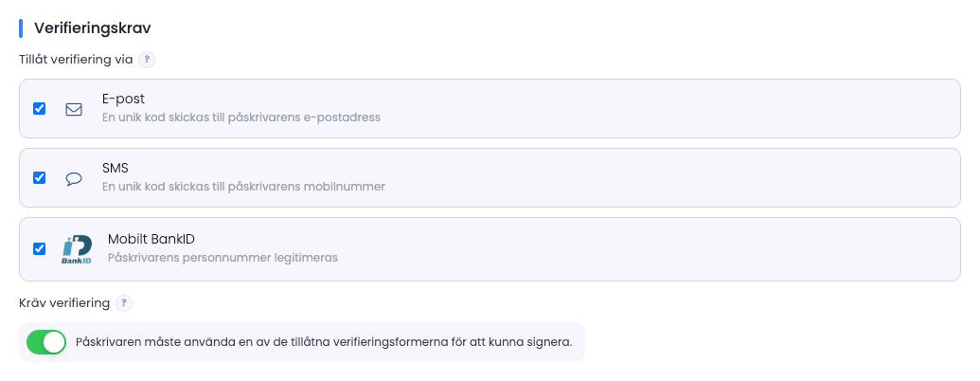Select the "E-post" option title

(x=124, y=99)
